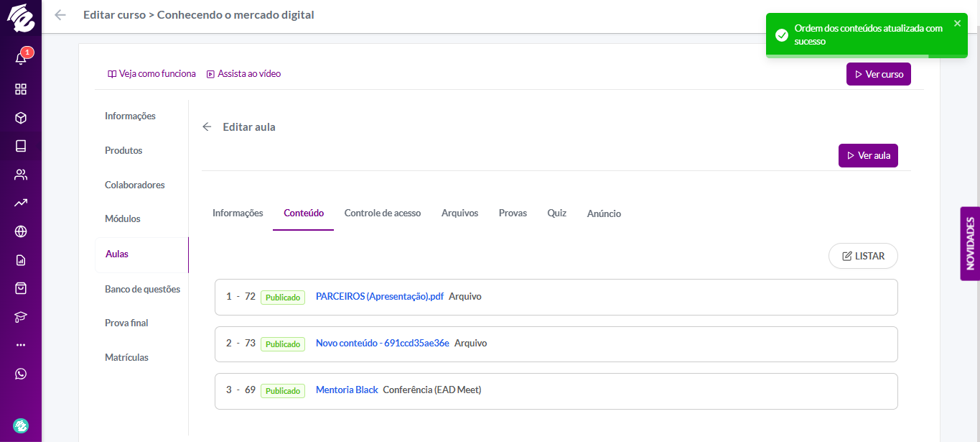The image size is (980, 442).
Task: Click the success checkmark icon in toast
Action: coord(782,35)
